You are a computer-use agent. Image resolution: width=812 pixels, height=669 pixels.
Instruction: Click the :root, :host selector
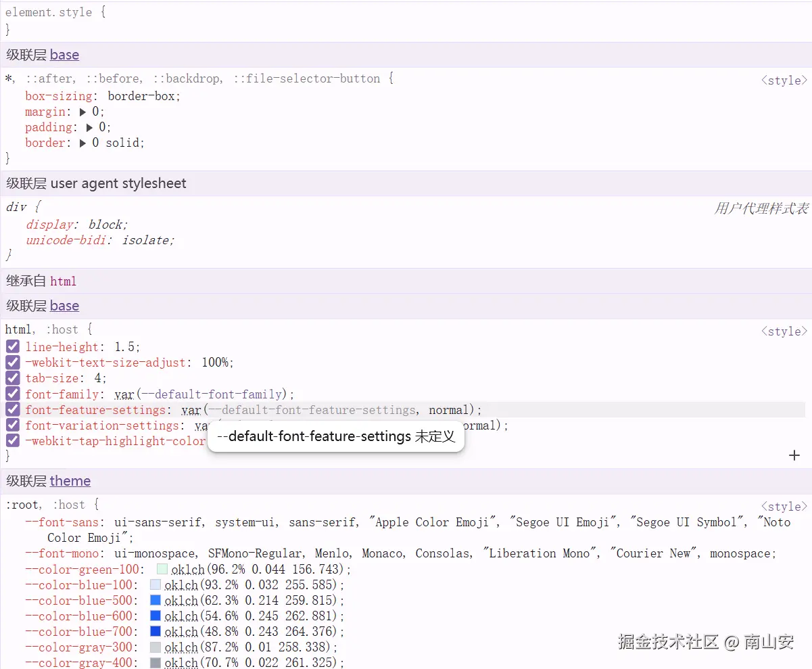coord(45,505)
